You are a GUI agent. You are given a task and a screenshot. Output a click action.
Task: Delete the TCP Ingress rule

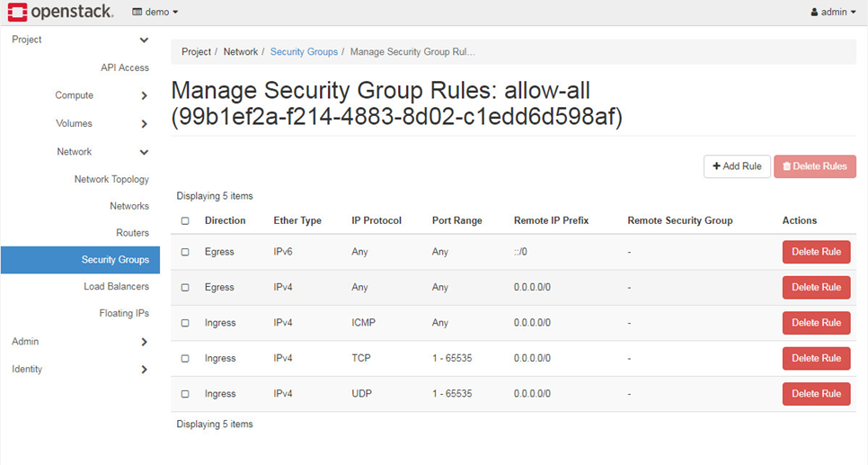816,358
